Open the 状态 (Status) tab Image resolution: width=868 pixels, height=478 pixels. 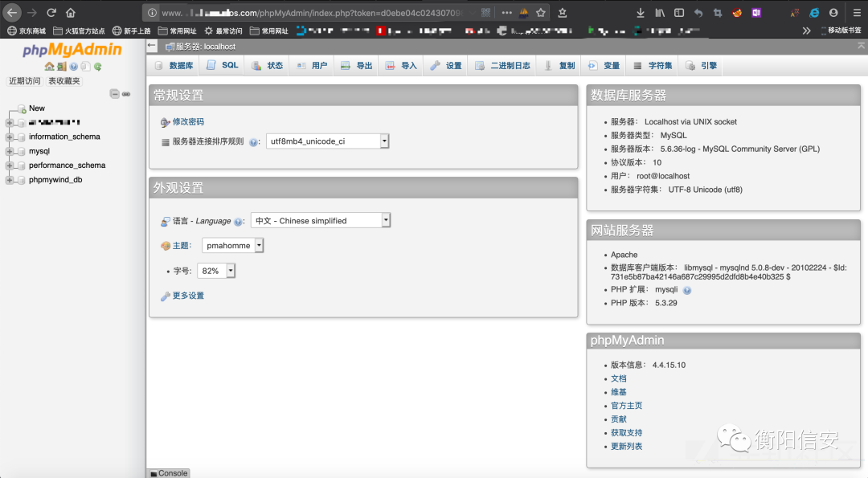268,65
